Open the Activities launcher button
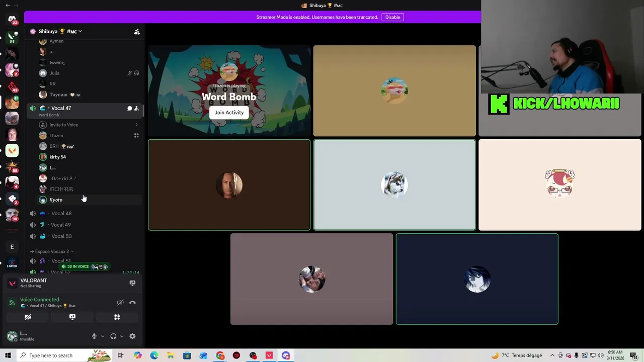The image size is (644, 362). click(x=117, y=317)
